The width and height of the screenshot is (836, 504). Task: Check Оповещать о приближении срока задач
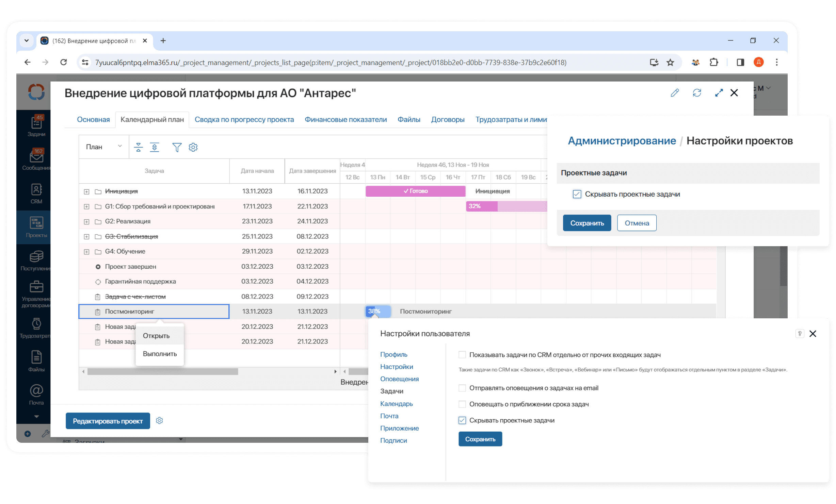pos(462,404)
